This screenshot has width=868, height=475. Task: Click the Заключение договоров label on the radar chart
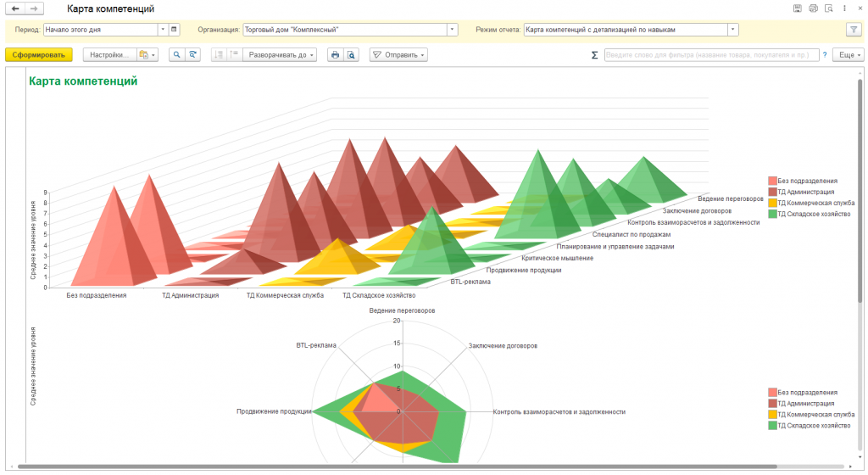click(503, 345)
